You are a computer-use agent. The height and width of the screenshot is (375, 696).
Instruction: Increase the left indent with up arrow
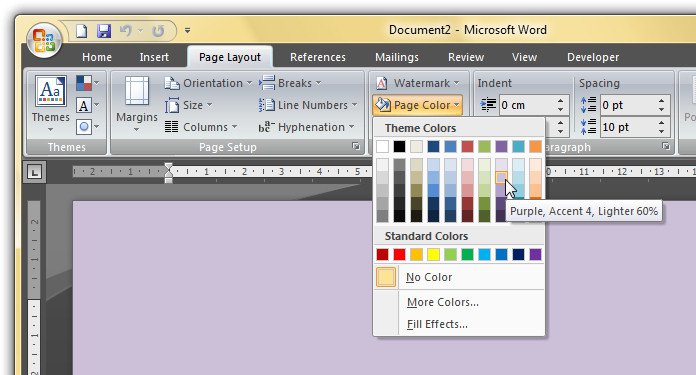tap(561, 101)
